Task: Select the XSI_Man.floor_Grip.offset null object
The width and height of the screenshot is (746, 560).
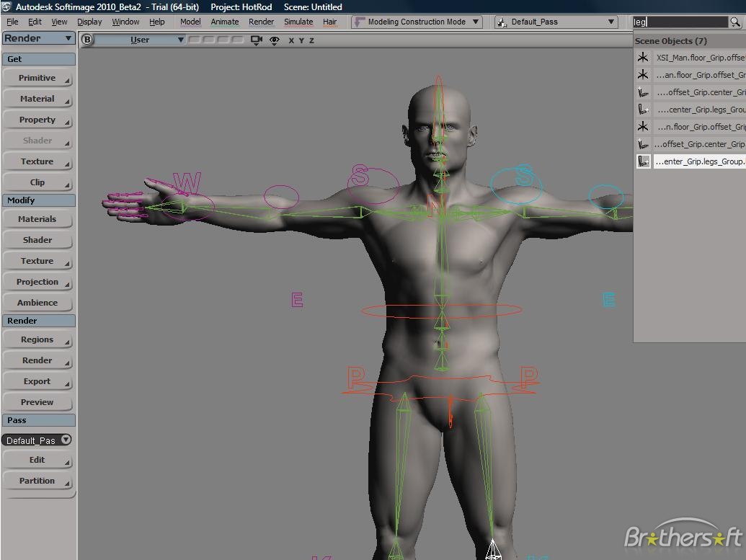Action: point(699,58)
